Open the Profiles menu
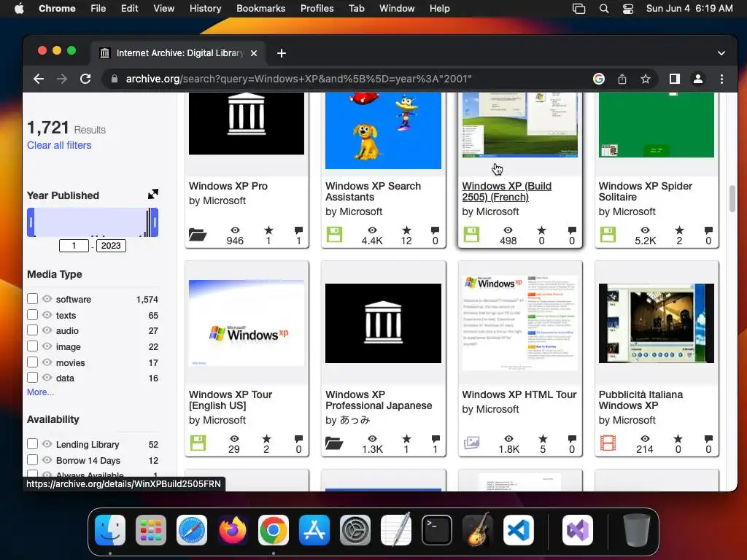The height and width of the screenshot is (560, 747). (x=317, y=9)
